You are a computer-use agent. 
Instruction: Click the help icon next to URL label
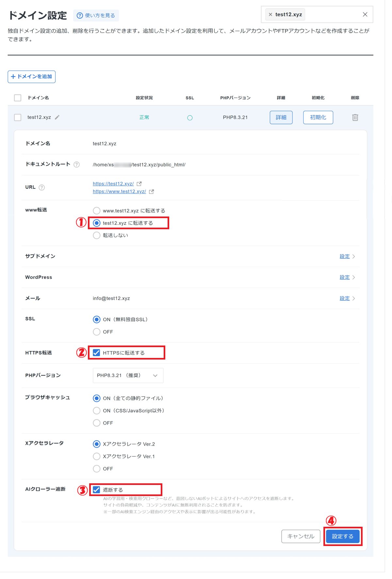[x=42, y=187]
